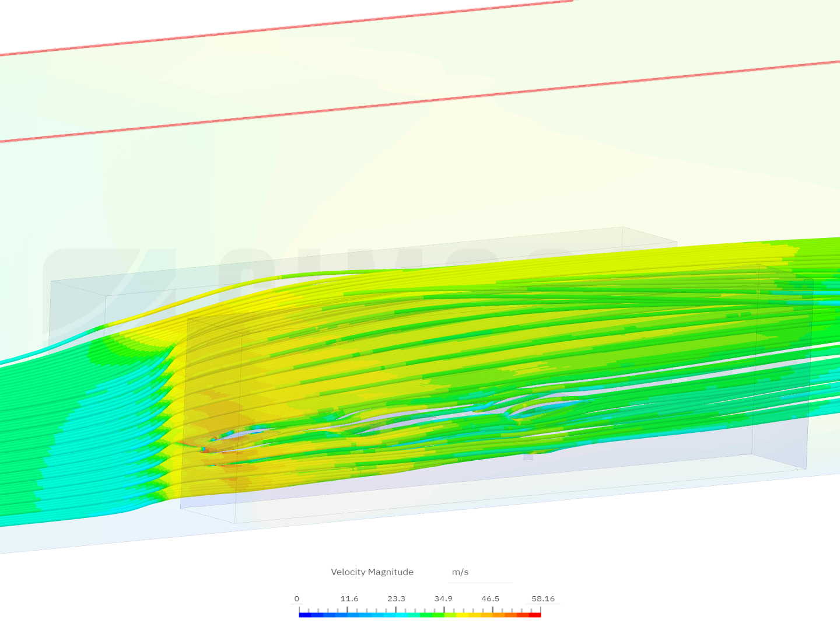Click the 0 value at the legend start

tap(297, 598)
